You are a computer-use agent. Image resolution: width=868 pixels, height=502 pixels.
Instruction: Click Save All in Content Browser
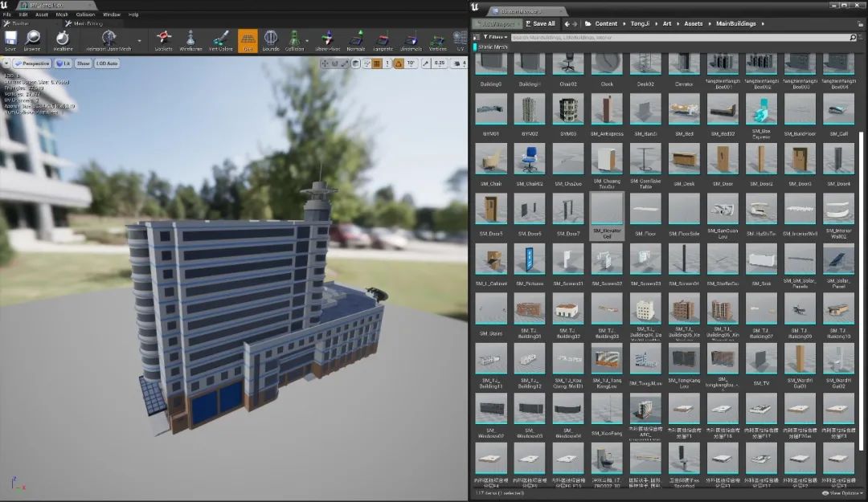[x=540, y=24]
